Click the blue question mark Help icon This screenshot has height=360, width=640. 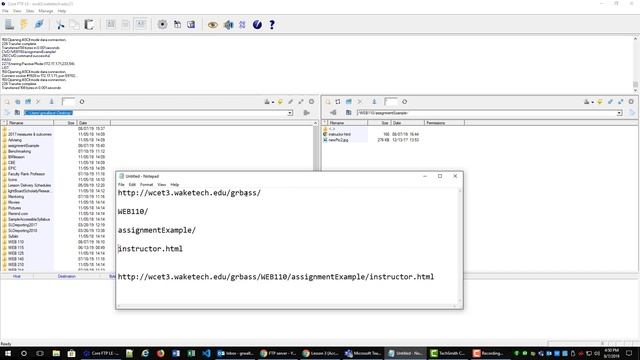(x=272, y=24)
